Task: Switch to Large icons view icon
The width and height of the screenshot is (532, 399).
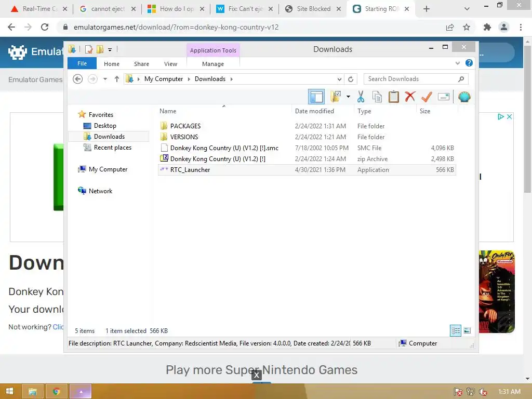Action: point(467,330)
